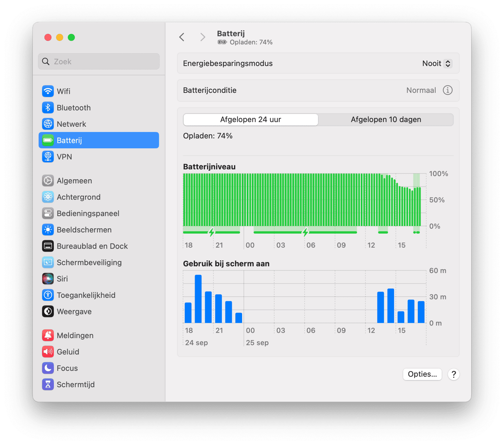The image size is (504, 445).
Task: Click the Meldingen bell icon
Action: coord(48,335)
